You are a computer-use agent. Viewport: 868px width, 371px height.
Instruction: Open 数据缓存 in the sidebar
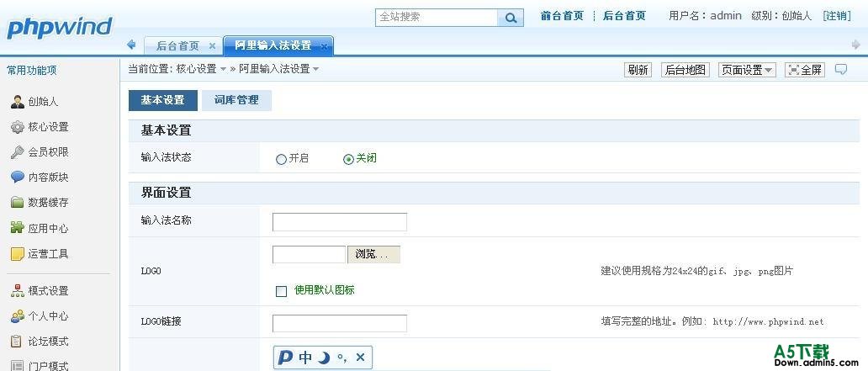pyautogui.click(x=49, y=203)
